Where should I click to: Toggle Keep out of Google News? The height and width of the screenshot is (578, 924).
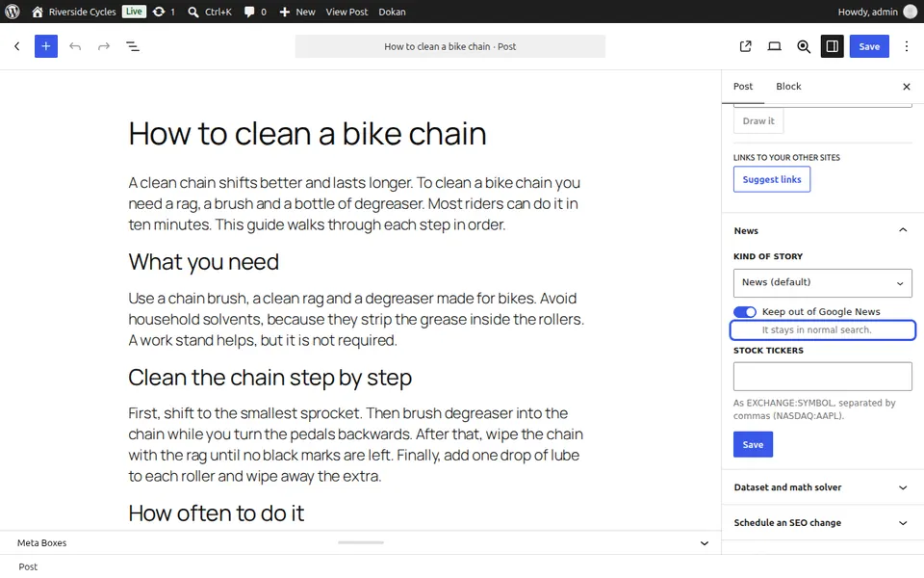745,311
